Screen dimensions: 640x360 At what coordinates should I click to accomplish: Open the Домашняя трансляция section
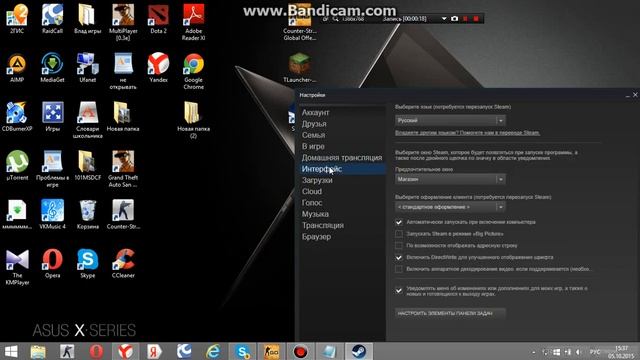(342, 158)
